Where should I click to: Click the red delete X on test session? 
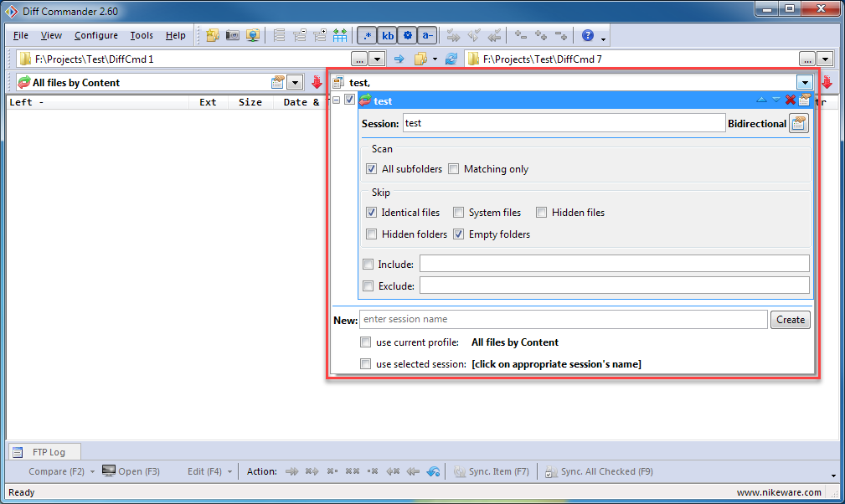[790, 100]
